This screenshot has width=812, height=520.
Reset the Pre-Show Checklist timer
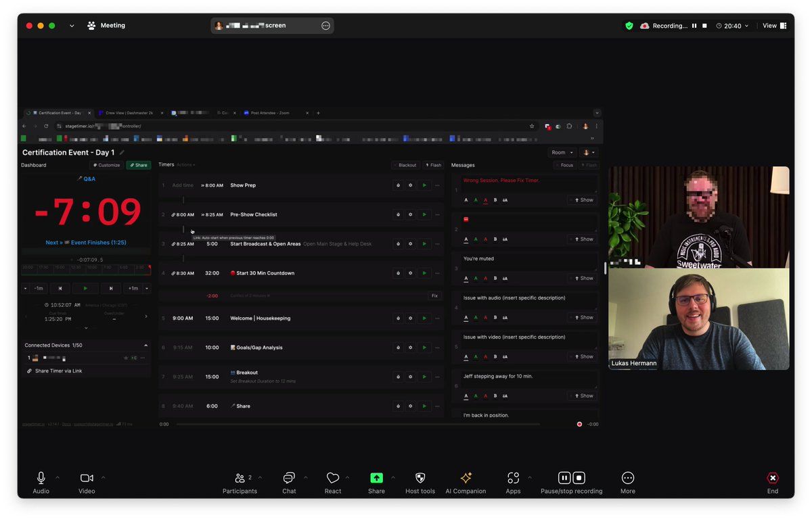click(x=399, y=214)
